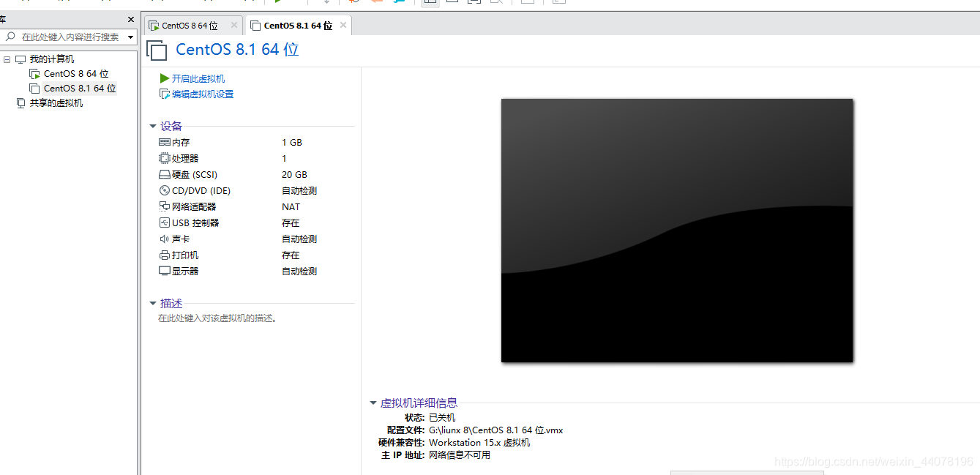Collapse the 虚拟机详细信息 details section
Viewport: 980px width, 475px height.
(373, 403)
